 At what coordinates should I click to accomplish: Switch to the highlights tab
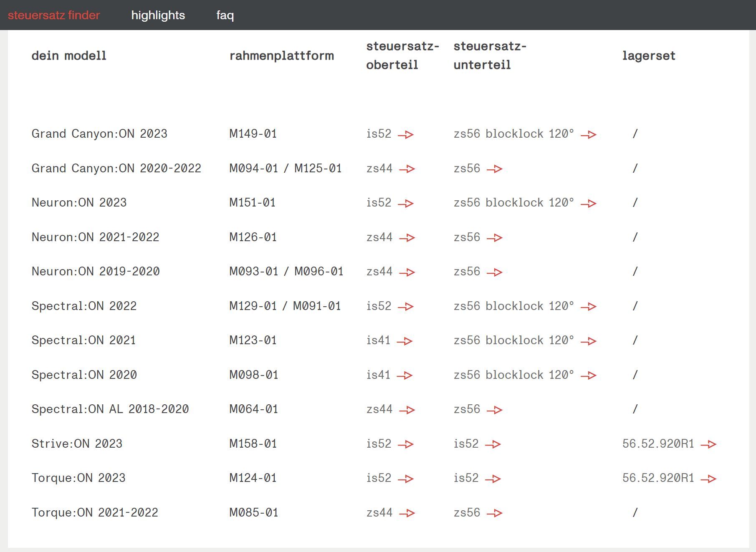coord(158,15)
